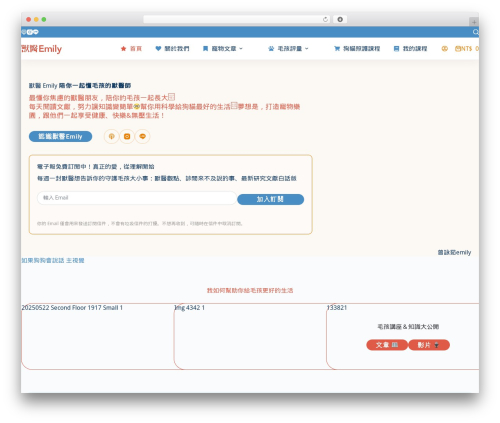Open a new browser tab with plus
500x423 pixels.
point(474,22)
